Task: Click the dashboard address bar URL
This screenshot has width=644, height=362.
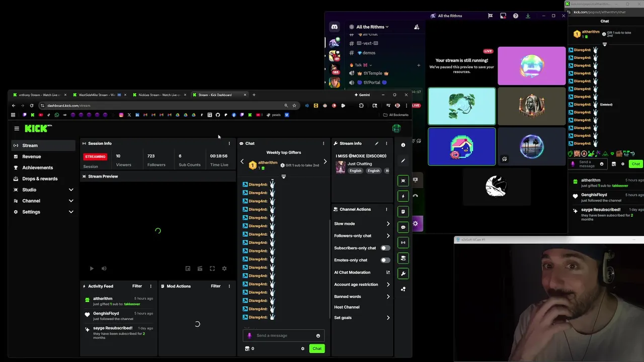Action: 69,106
